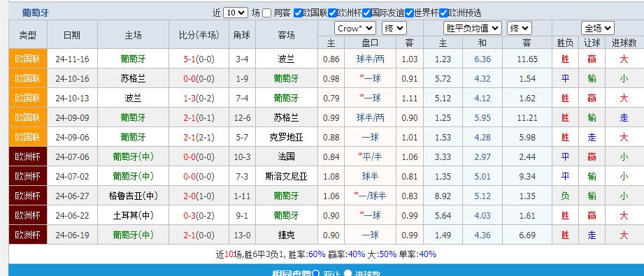The height and width of the screenshot is (276, 644).
Task: Click away team 克罗地亚
Action: click(x=286, y=137)
